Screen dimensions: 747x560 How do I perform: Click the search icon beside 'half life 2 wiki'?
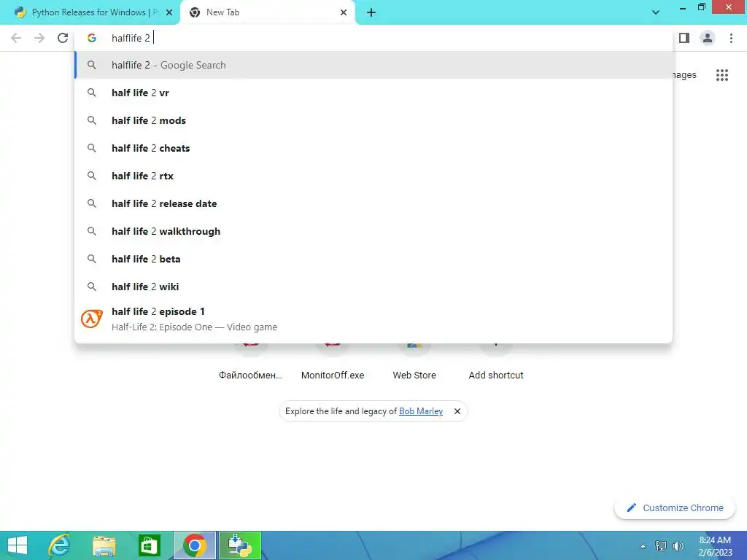(x=91, y=286)
